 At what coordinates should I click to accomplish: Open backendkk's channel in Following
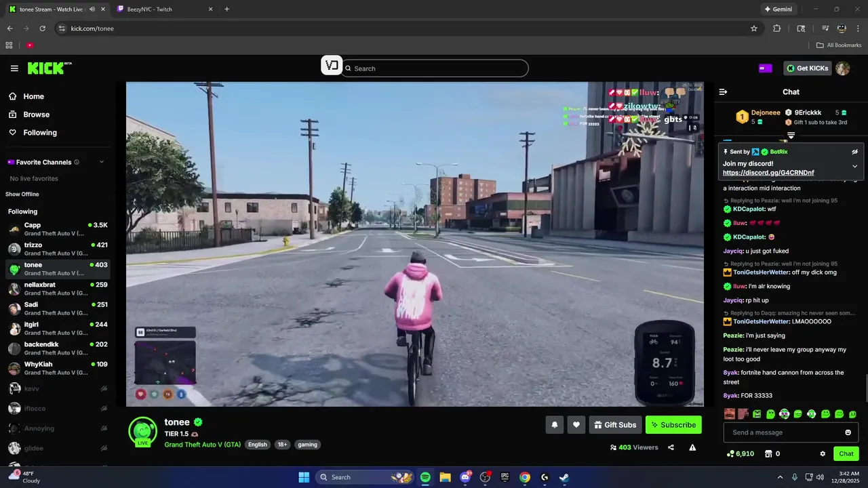pos(58,348)
